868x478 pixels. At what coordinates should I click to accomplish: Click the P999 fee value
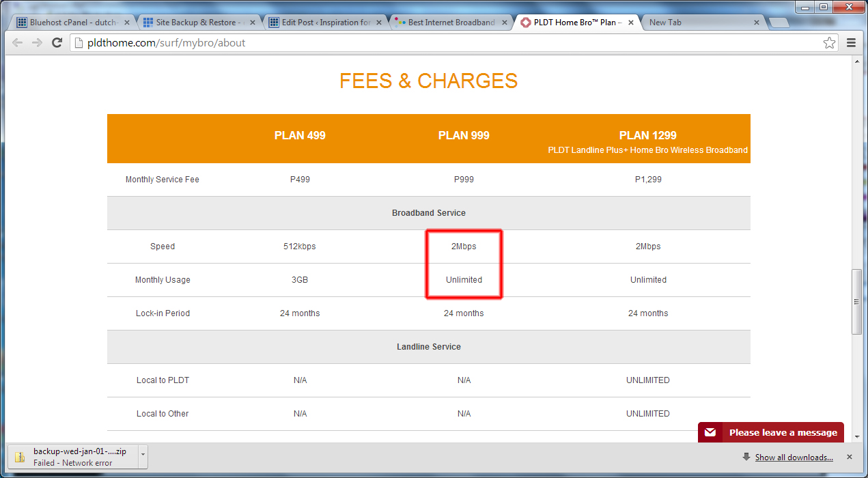point(464,180)
